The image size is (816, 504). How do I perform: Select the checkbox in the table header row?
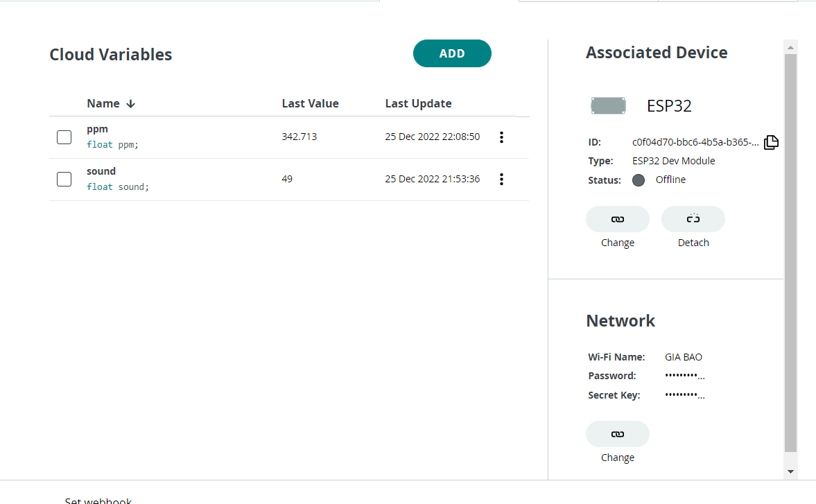64,103
